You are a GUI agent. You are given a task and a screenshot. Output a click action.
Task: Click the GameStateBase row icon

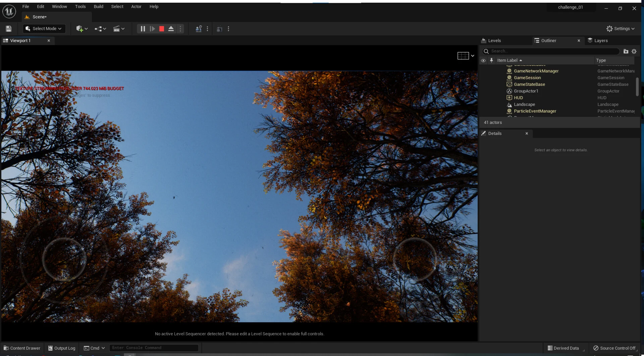pyautogui.click(x=509, y=84)
